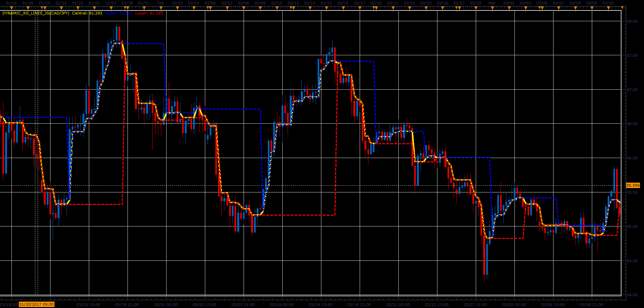Viewport: 644px width, 308px height.
Task: Click the 02/14 13:00 bottom time label
Action: (321, 305)
